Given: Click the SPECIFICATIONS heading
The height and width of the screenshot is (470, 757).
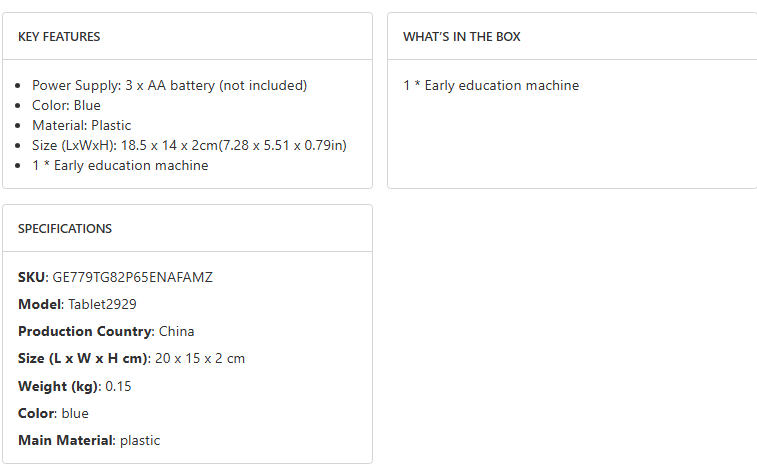Looking at the screenshot, I should pos(65,229).
